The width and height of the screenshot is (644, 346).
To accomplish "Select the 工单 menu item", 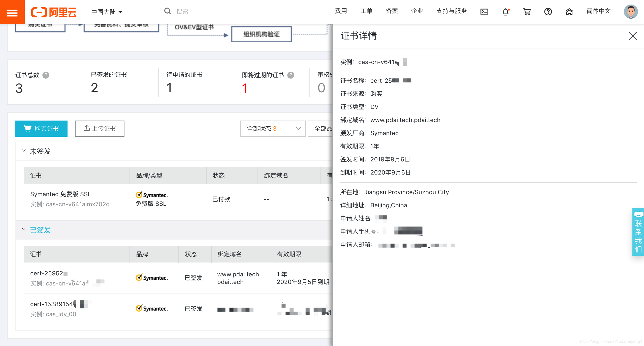I will click(366, 11).
